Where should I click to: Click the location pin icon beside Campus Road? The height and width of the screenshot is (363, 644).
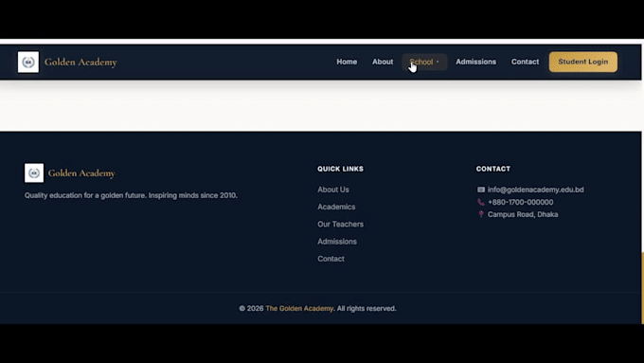[481, 214]
